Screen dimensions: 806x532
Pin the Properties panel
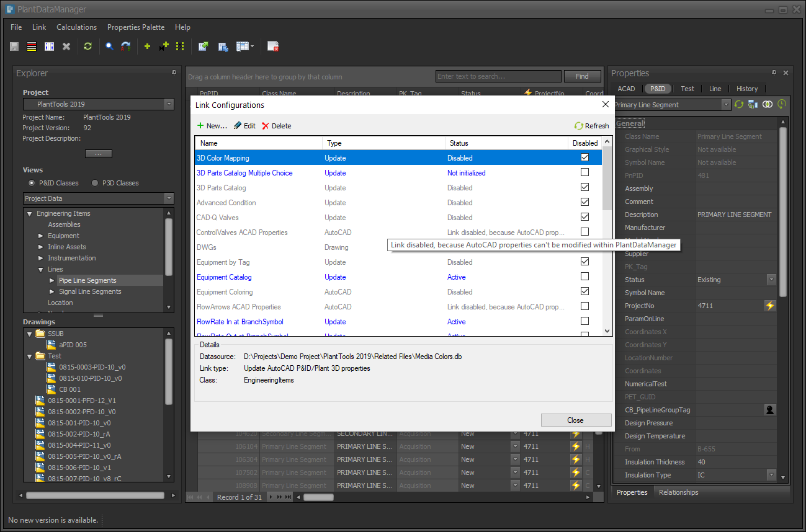point(774,73)
